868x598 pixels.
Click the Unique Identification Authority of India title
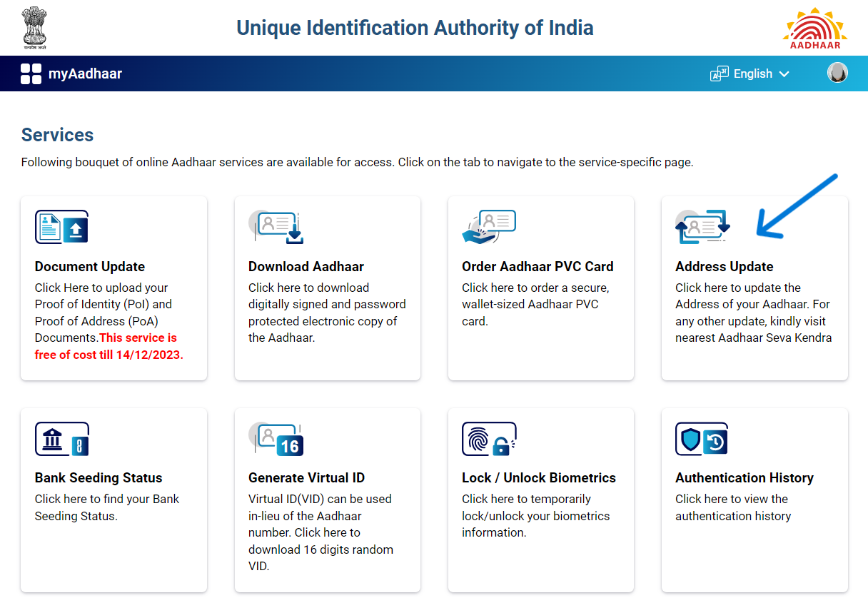pyautogui.click(x=415, y=27)
